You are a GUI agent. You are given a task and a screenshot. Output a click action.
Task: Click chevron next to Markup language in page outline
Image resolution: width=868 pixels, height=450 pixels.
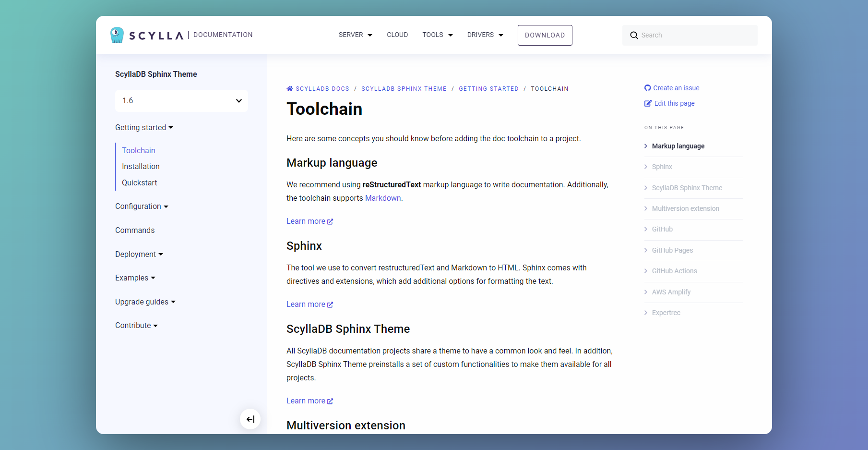pyautogui.click(x=646, y=146)
